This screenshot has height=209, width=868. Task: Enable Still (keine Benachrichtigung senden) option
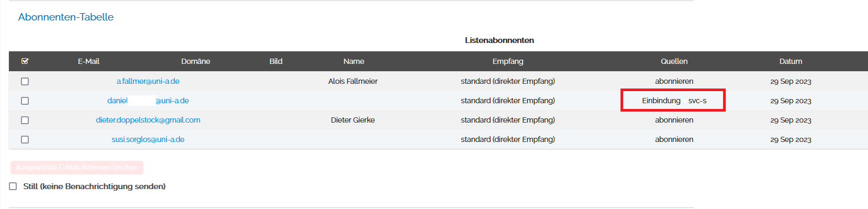click(13, 186)
